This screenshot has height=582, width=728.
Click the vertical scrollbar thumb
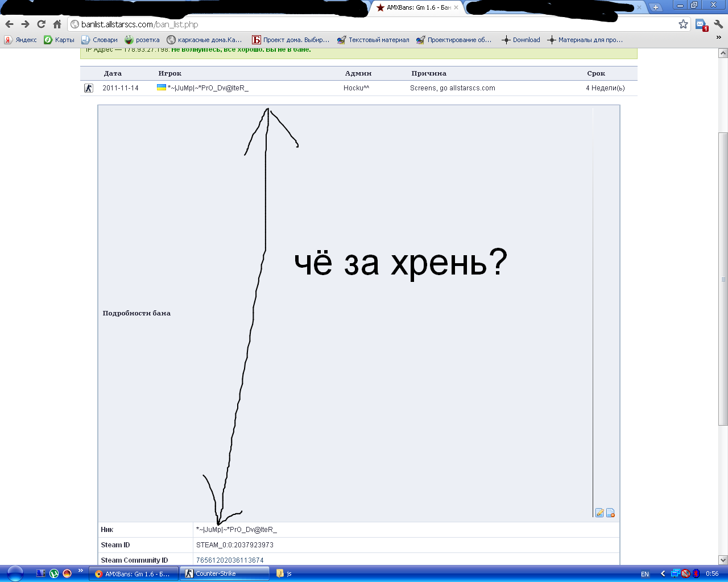(x=723, y=279)
